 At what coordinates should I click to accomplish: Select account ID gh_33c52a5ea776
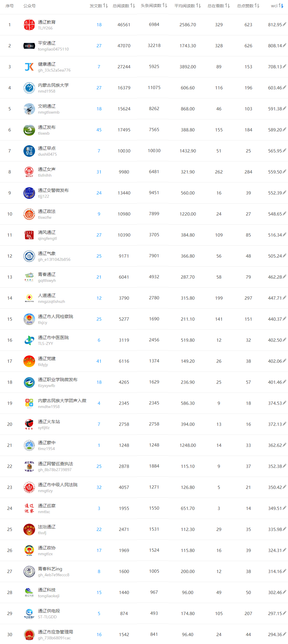click(54, 70)
